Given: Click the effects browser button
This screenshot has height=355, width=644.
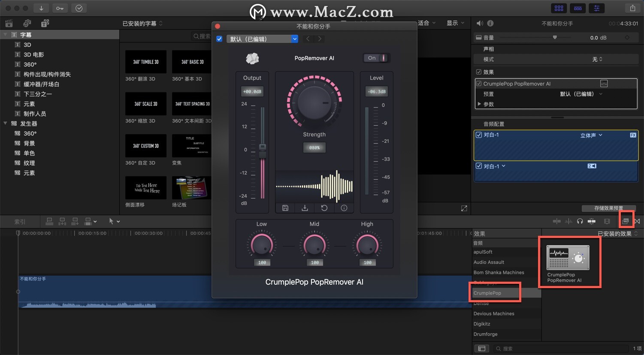Looking at the screenshot, I should [626, 221].
